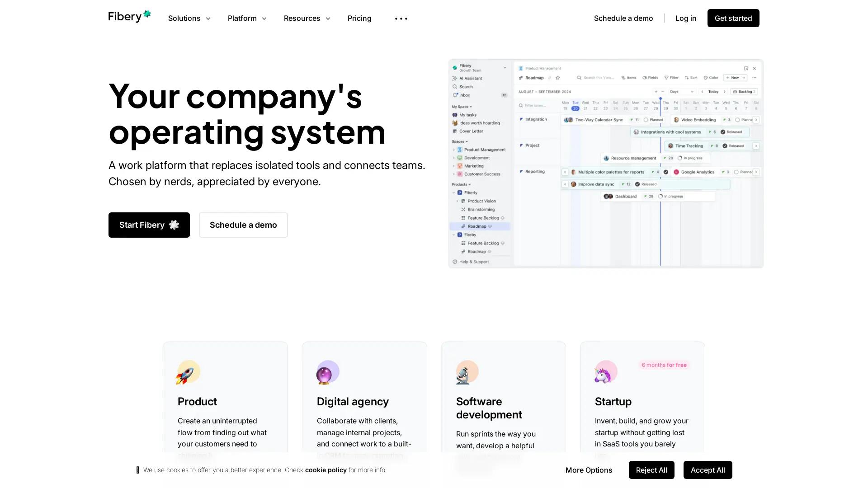Accept all cookies in the banner
This screenshot has height=488, width=868.
[708, 470]
